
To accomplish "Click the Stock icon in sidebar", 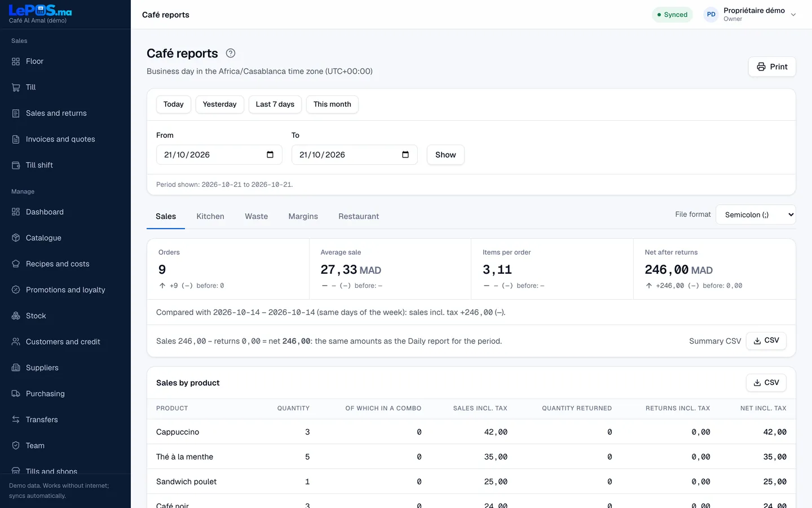I will tap(16, 316).
